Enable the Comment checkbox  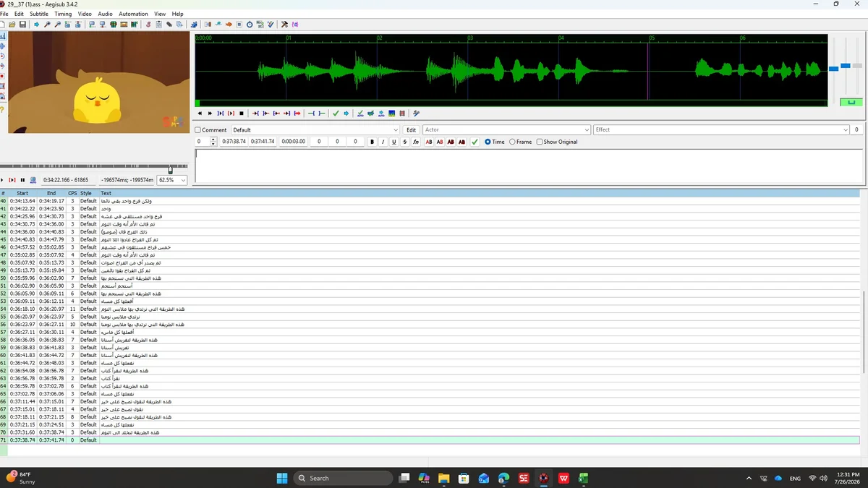[198, 130]
